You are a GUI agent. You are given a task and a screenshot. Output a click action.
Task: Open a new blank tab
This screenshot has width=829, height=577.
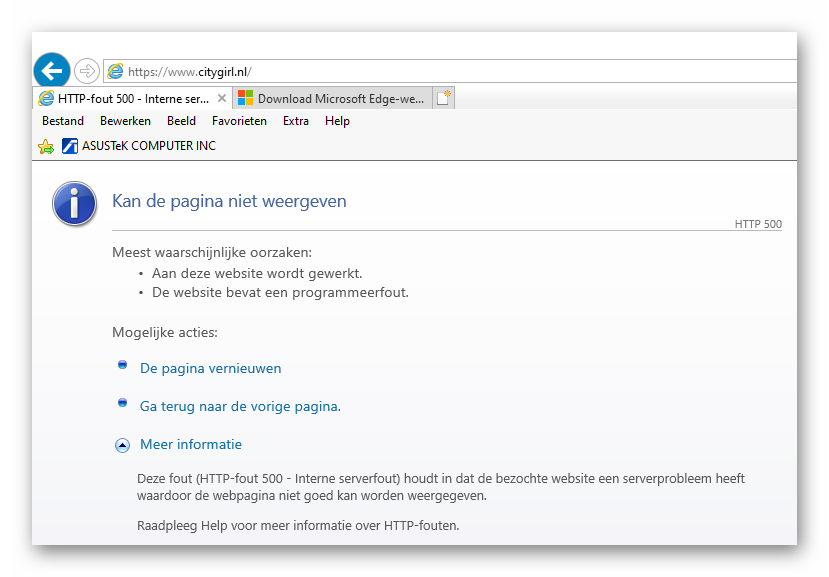point(444,98)
